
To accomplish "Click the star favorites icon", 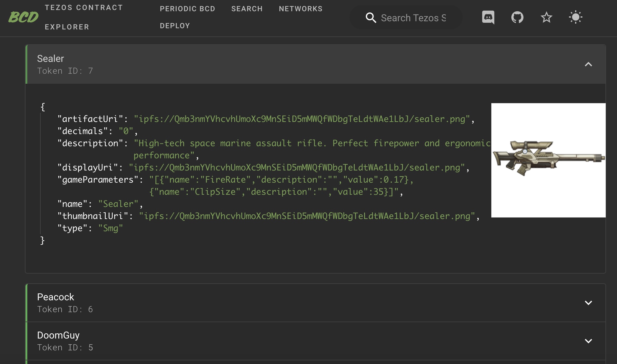I will pos(546,17).
